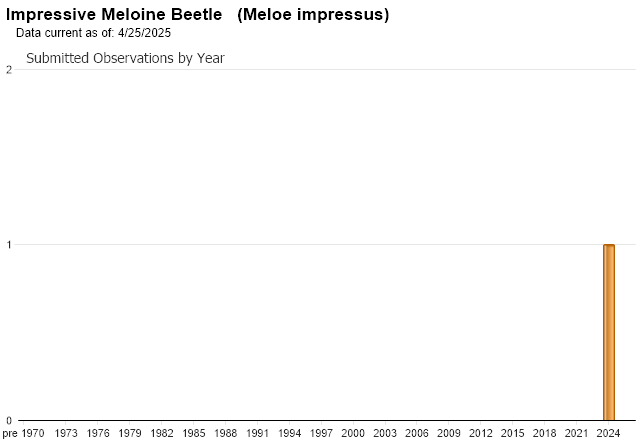Click the 1973 x-axis year label
640x442 pixels.
coord(66,433)
